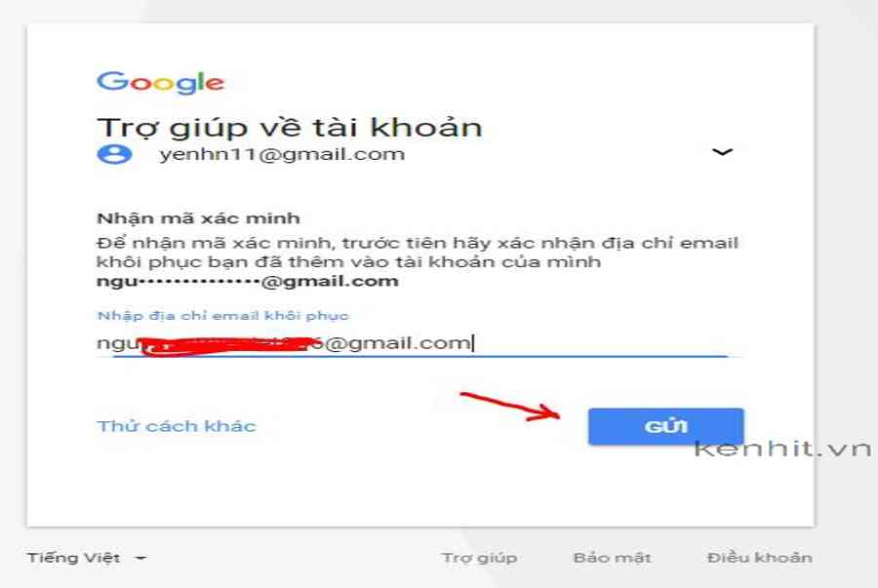Select the yenhn11@gmail.com account email
878x588 pixels.
point(282,154)
